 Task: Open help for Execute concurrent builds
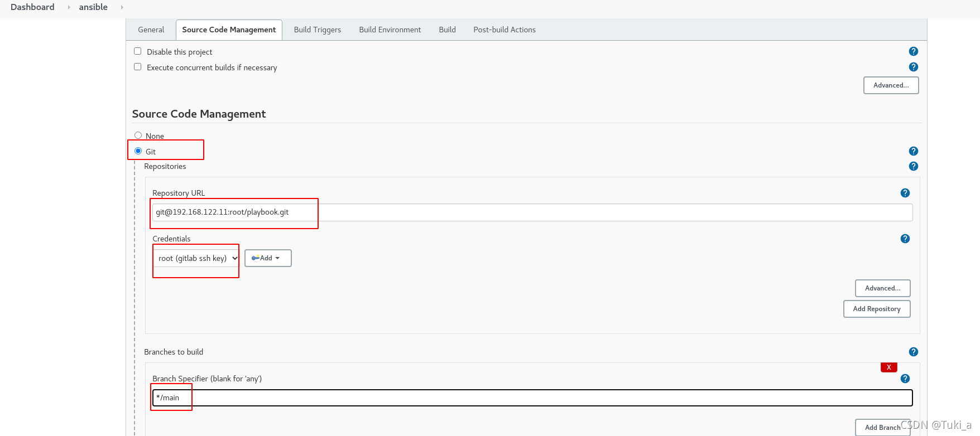(913, 67)
